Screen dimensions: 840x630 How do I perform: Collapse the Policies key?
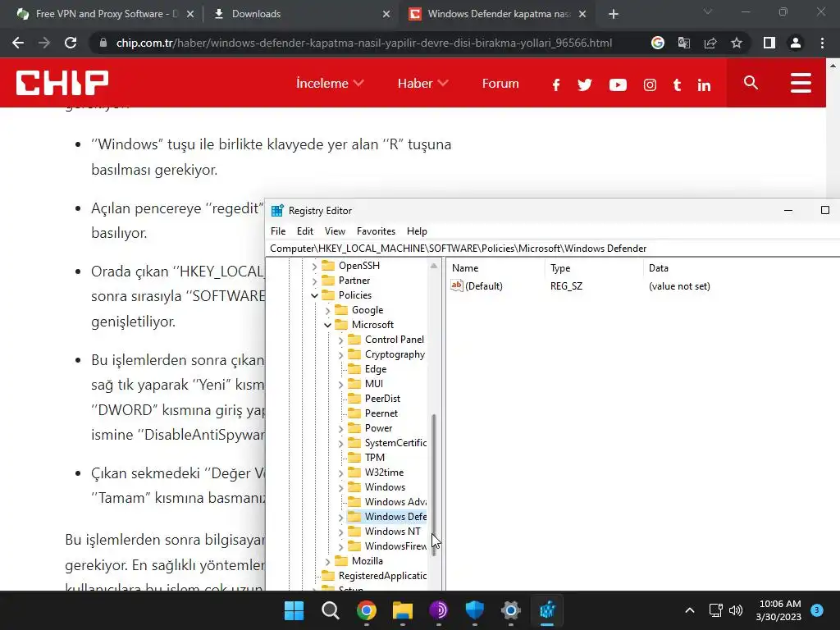314,295
